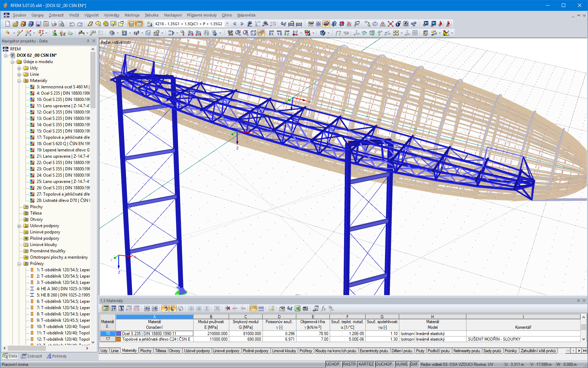Collapse the Materiály tree node
This screenshot has width=588, height=368.
pos(19,81)
